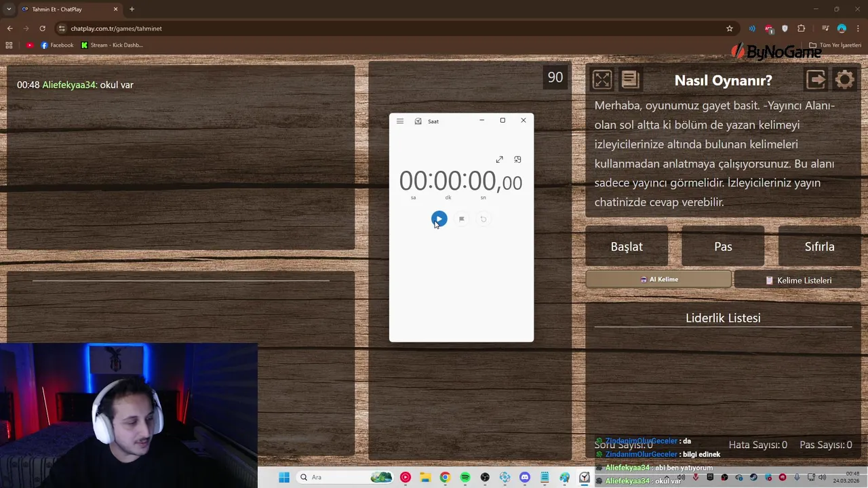Select the AI Kelime tab

pos(658,279)
